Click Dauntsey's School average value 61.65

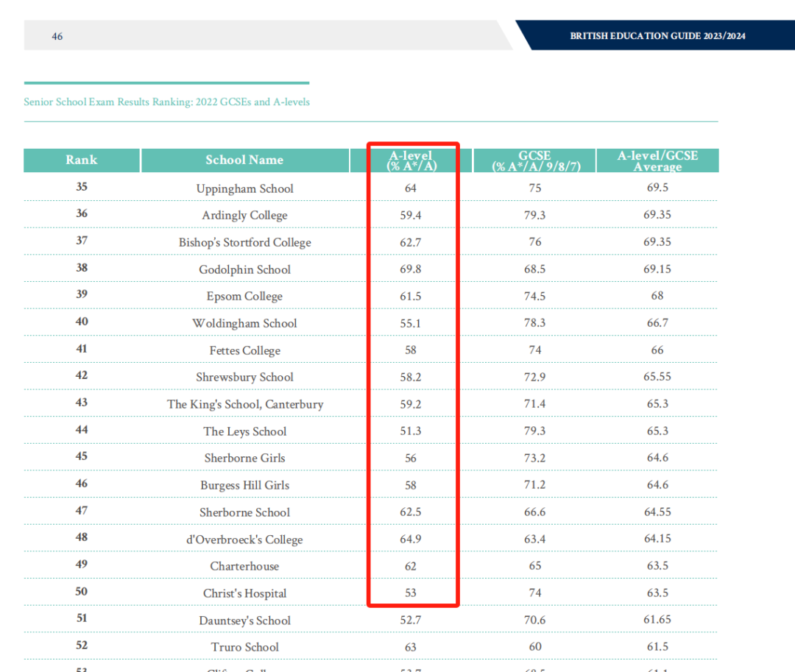click(x=657, y=620)
